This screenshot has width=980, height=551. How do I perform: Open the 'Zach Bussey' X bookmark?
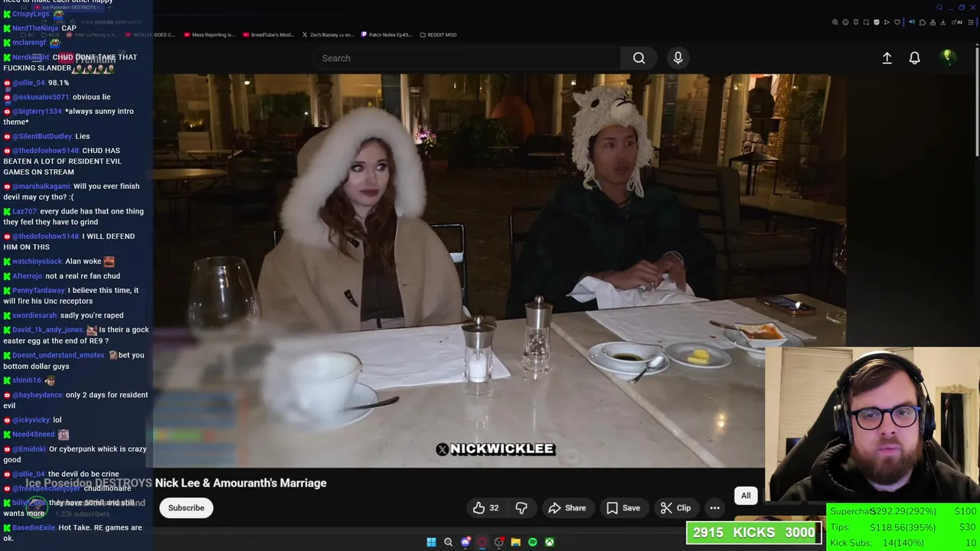328,34
